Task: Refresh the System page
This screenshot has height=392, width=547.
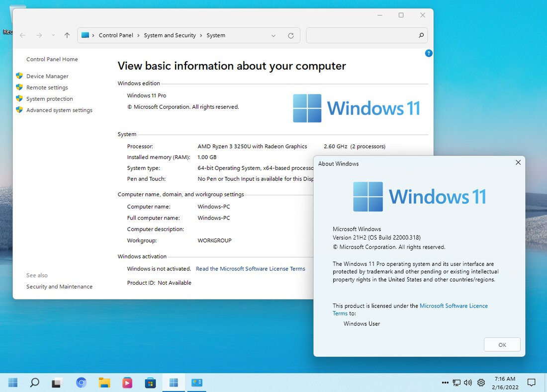Action: pyautogui.click(x=290, y=36)
